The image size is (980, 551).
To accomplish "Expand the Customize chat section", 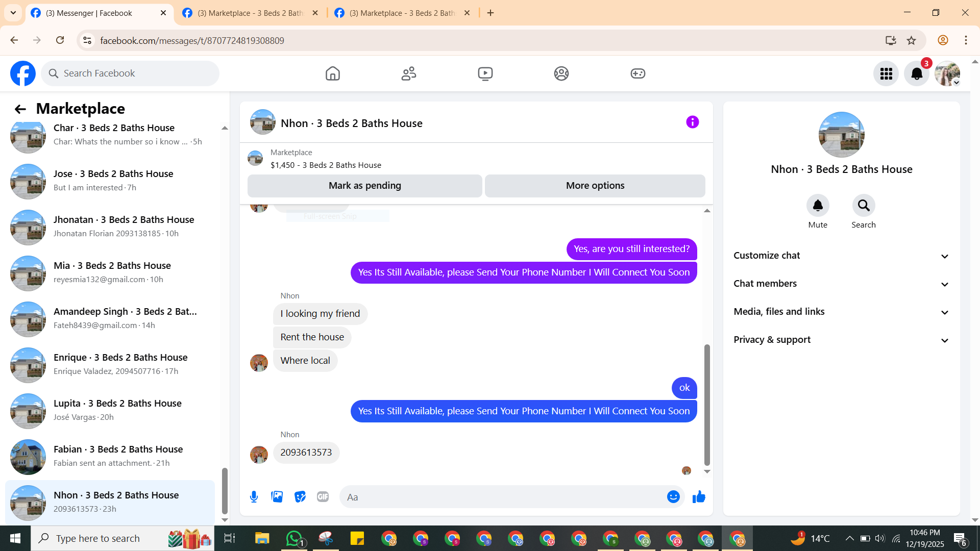I will [841, 256].
